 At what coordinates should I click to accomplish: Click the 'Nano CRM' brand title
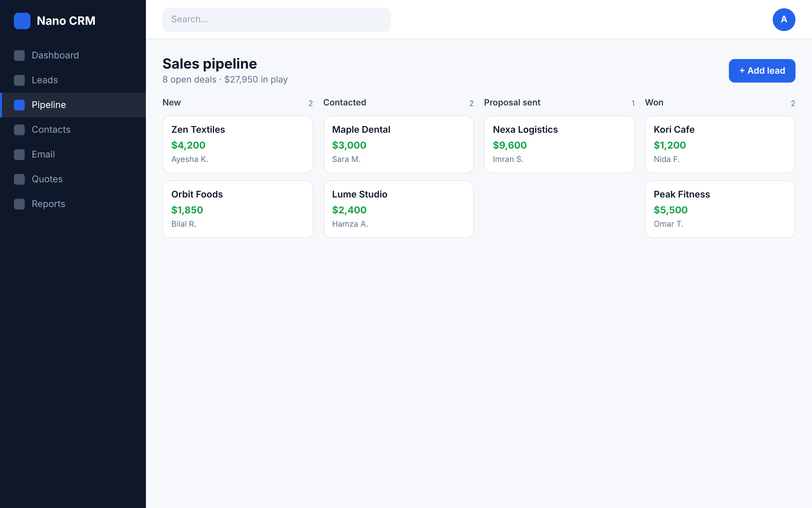point(66,21)
